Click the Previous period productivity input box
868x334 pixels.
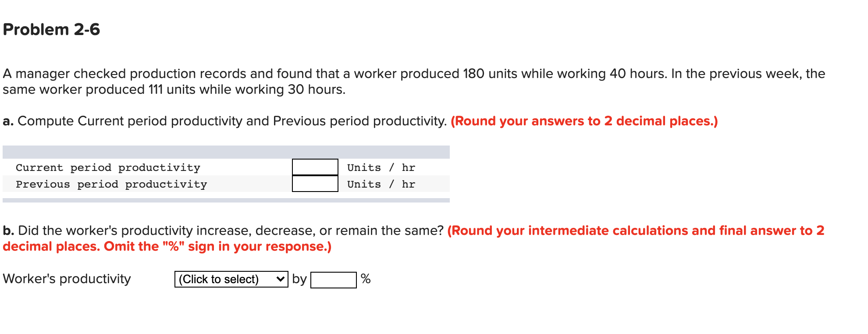(x=315, y=184)
